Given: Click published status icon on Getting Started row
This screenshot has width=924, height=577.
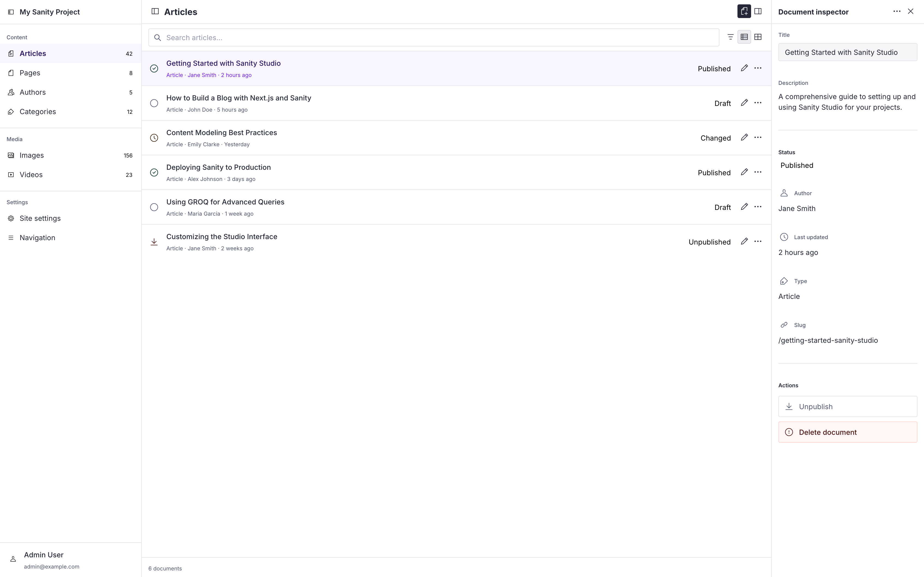Looking at the screenshot, I should click(154, 69).
